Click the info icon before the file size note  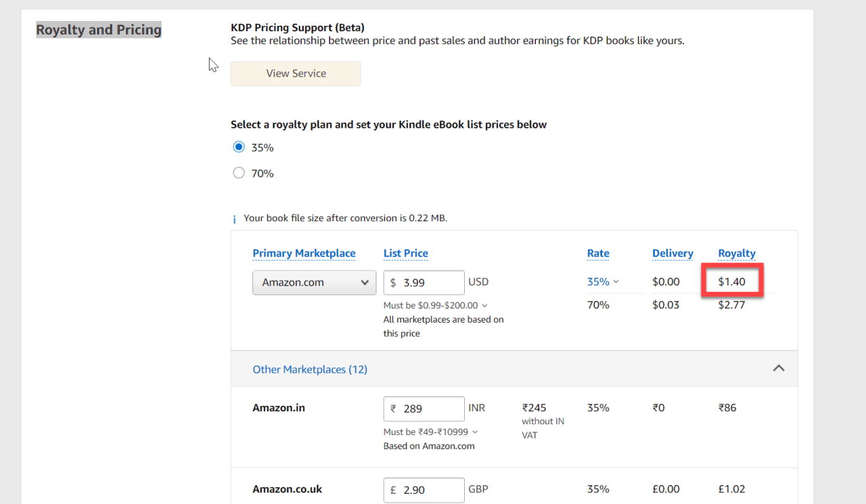234,218
